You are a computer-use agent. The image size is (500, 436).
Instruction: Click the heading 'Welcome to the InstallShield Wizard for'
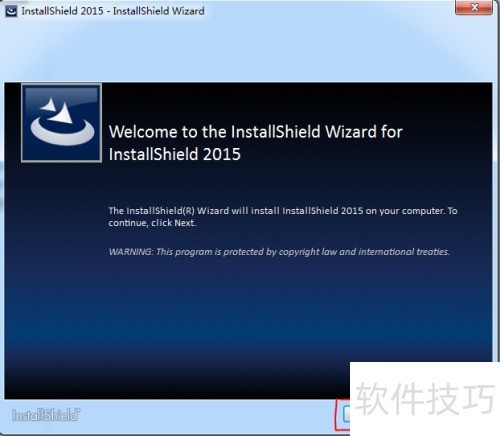pyautogui.click(x=256, y=132)
